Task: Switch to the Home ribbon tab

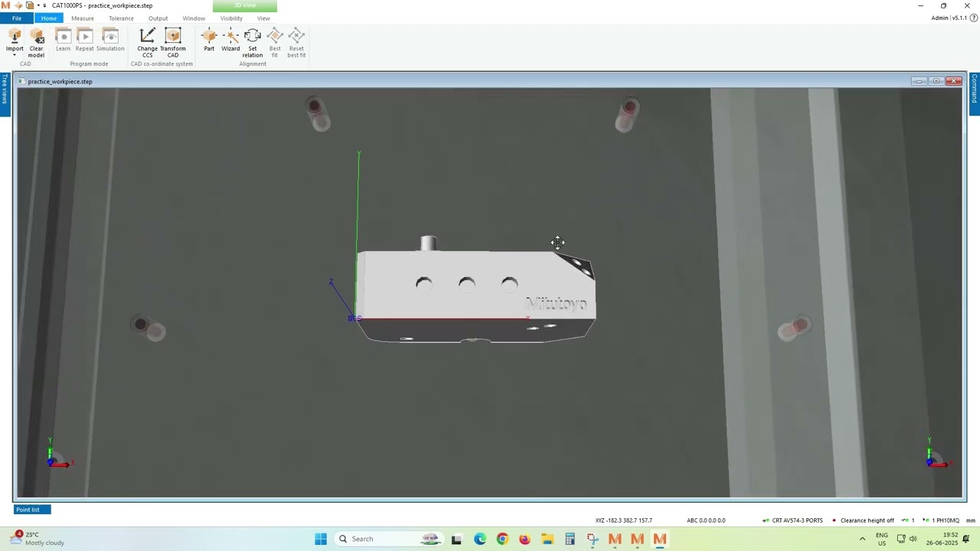Action: point(49,18)
